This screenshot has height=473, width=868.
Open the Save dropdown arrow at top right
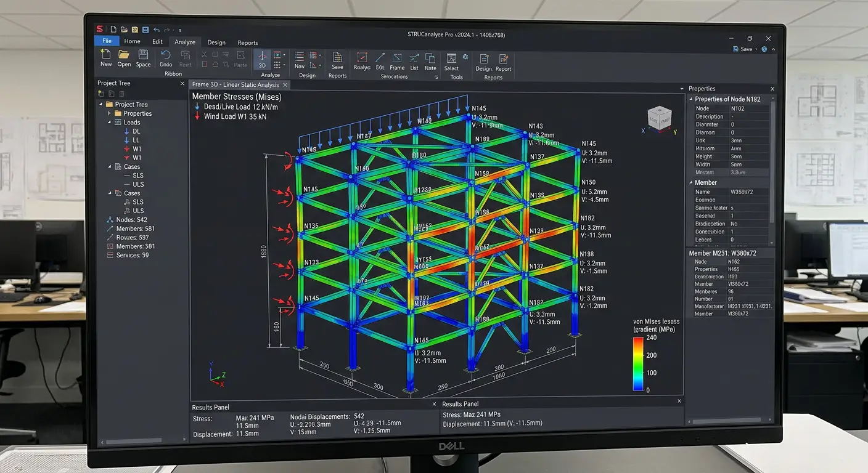[x=756, y=49]
